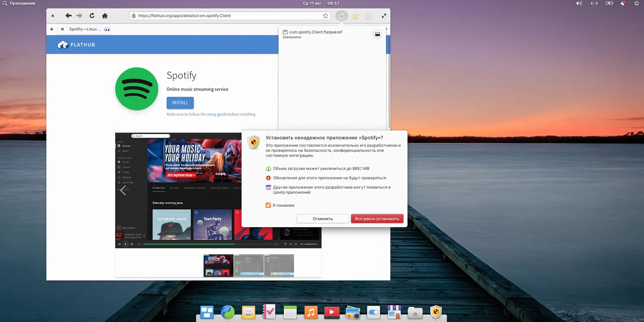The image size is (644, 322).
Task: Open the Photos app in dock
Action: (x=352, y=312)
